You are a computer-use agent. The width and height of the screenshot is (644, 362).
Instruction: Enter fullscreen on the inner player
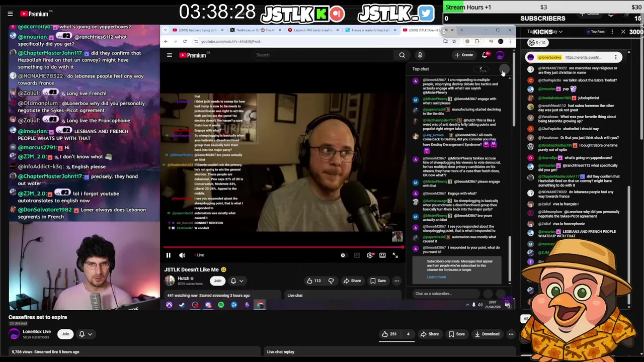click(395, 255)
